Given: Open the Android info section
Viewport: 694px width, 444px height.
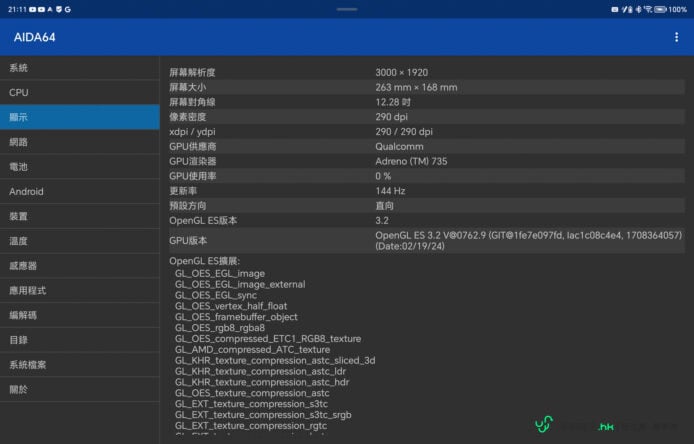Looking at the screenshot, I should [79, 192].
